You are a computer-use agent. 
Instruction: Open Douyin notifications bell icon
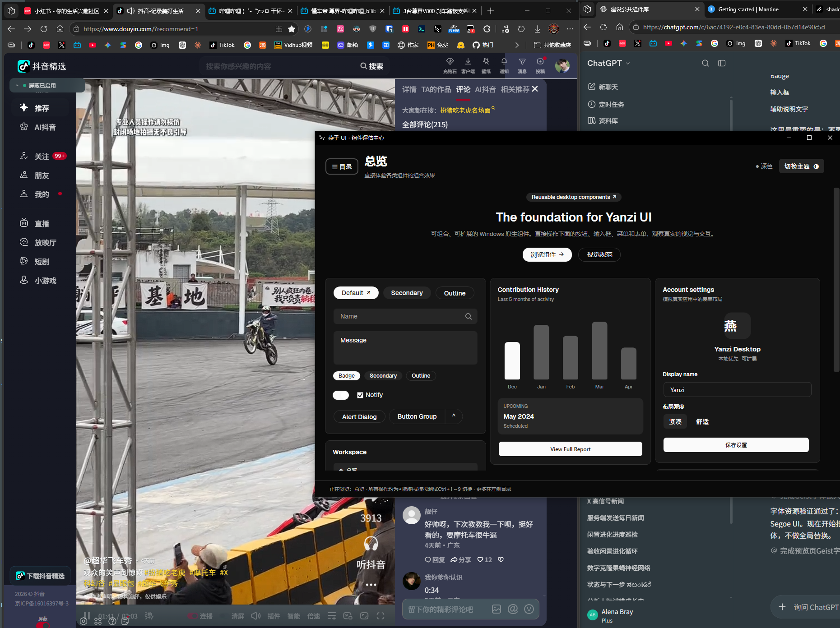pyautogui.click(x=504, y=65)
